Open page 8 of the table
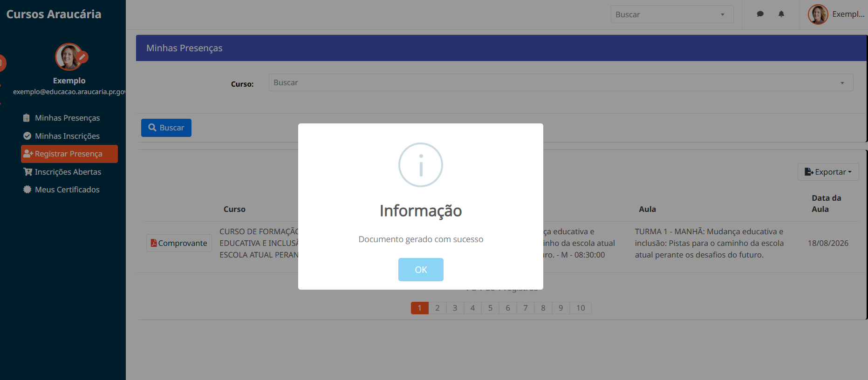Screen dimensions: 868x380 click(543, 308)
